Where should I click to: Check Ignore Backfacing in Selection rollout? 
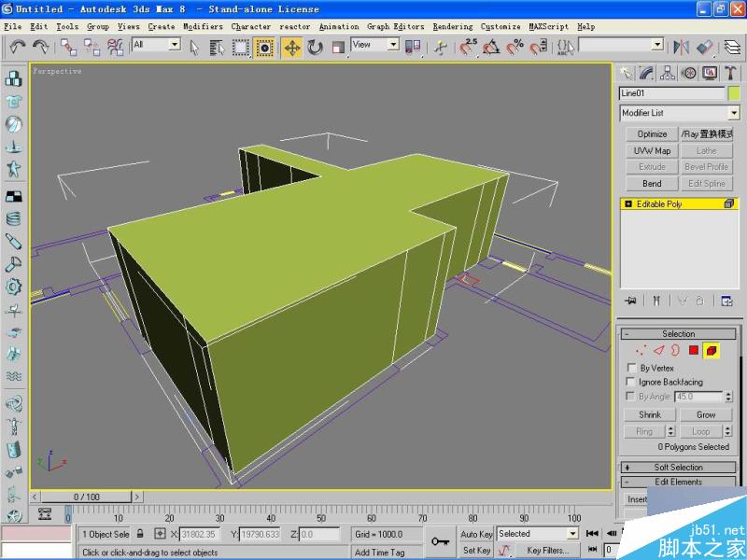click(632, 382)
